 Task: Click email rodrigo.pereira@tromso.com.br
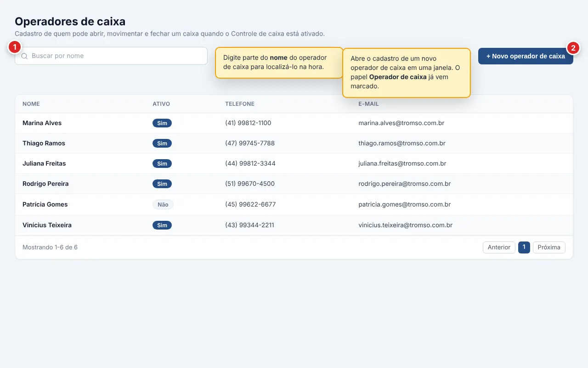405,184
